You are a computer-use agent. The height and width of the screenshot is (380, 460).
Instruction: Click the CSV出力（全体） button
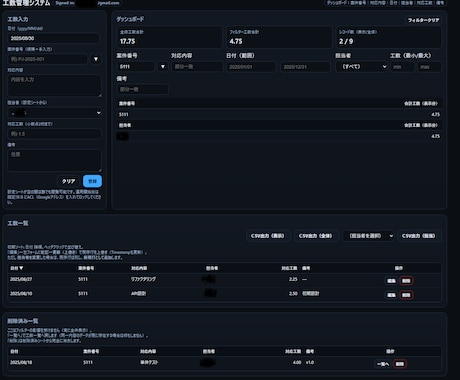point(315,236)
